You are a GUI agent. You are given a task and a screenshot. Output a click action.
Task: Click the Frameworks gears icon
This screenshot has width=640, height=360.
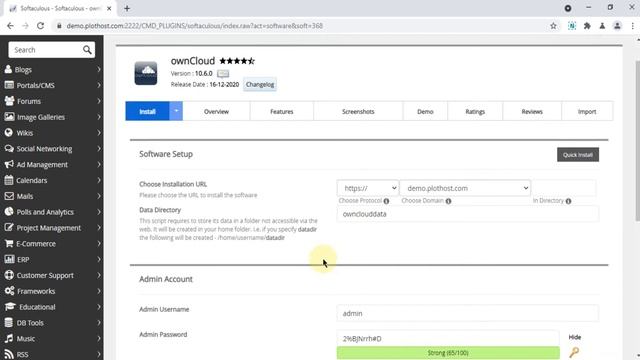click(x=9, y=291)
